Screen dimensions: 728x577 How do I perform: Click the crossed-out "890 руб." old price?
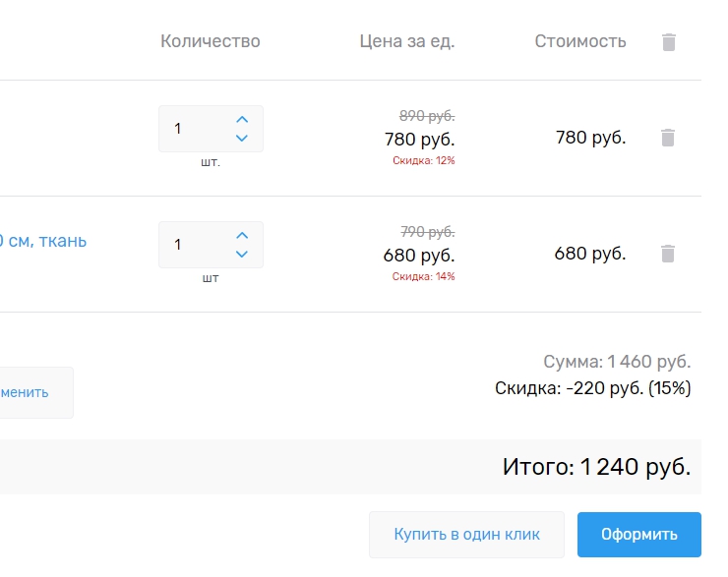427,115
